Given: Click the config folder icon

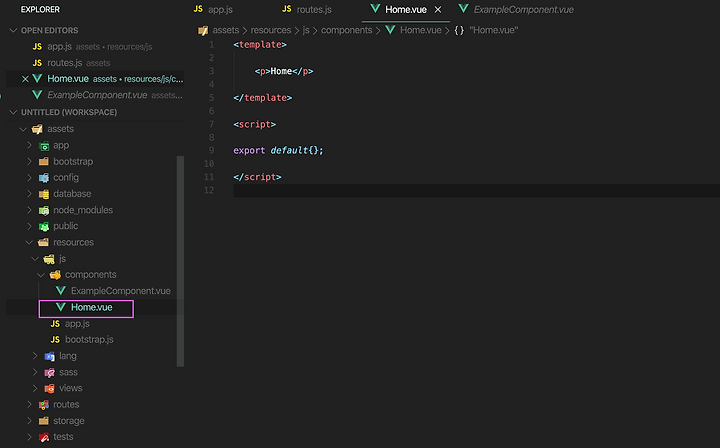Looking at the screenshot, I should click(44, 178).
